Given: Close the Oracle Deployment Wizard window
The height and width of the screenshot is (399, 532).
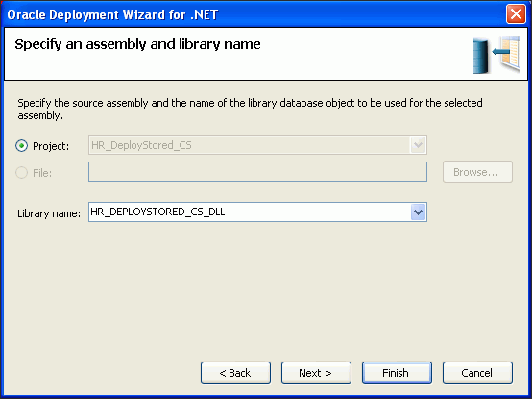Looking at the screenshot, I should pyautogui.click(x=516, y=14).
